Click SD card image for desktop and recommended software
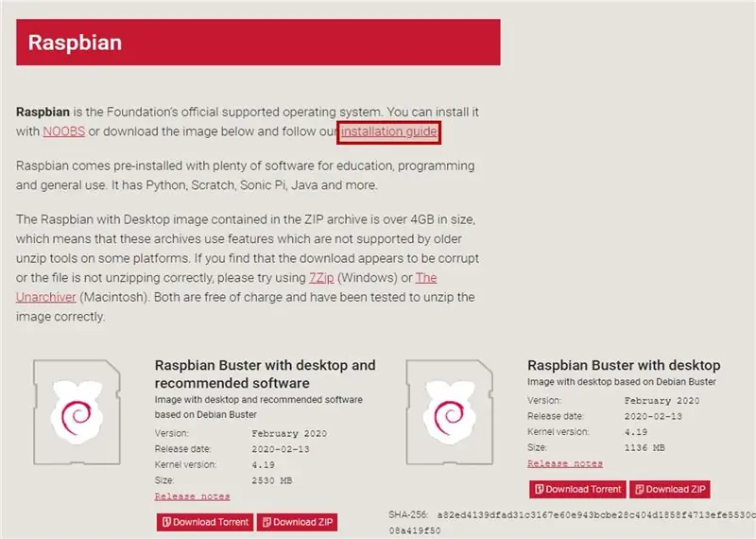Screen dimensions: 756x539 pyautogui.click(x=77, y=412)
